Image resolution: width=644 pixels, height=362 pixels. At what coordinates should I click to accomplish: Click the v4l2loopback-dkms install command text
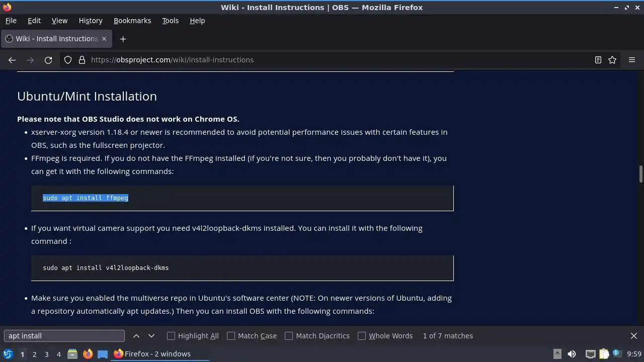106,268
